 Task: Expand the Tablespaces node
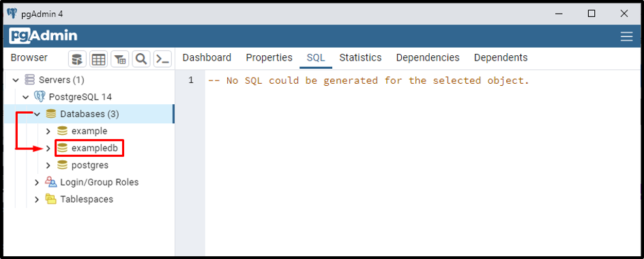[37, 200]
